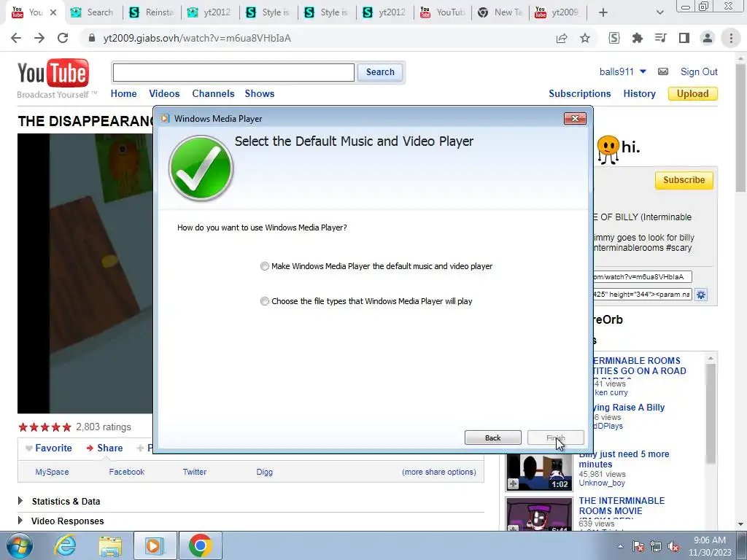Viewport: 747px width, 560px height.
Task: Show hidden tray icons arrow
Action: click(x=620, y=547)
